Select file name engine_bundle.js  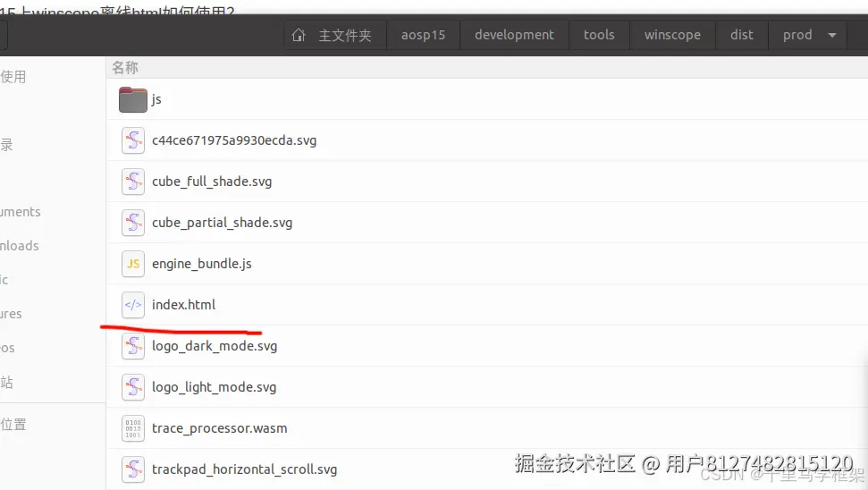point(201,264)
